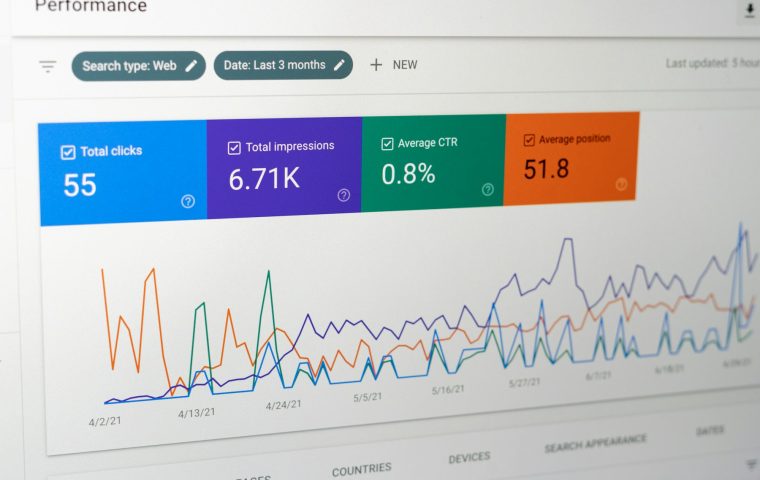Click the download export icon at top right

click(x=750, y=11)
